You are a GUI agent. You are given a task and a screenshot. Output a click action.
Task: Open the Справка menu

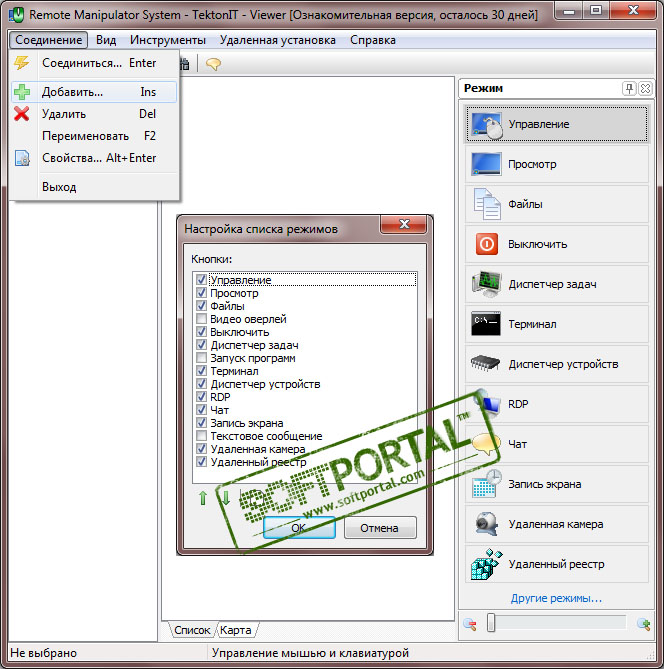coord(373,40)
